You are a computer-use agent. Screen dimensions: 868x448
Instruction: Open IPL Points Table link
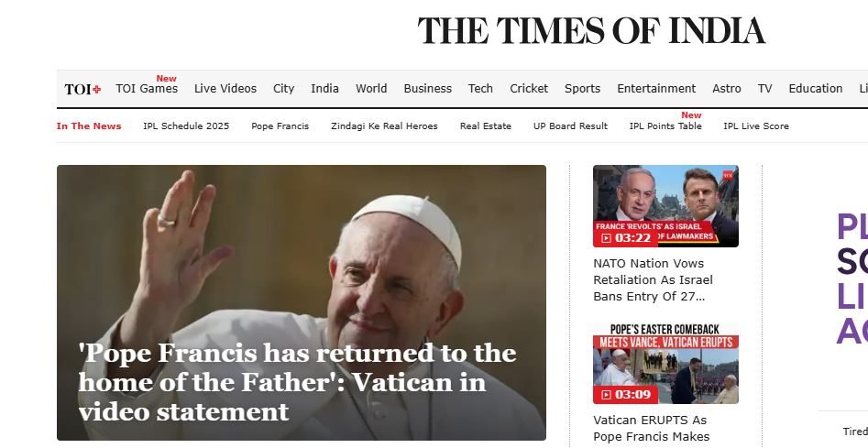pos(665,126)
